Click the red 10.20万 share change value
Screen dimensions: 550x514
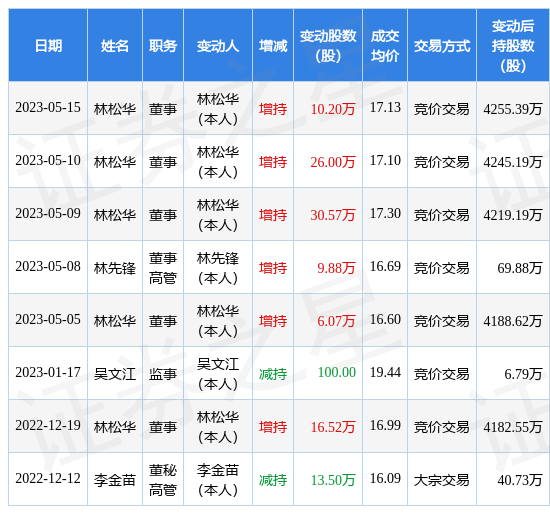coord(333,109)
